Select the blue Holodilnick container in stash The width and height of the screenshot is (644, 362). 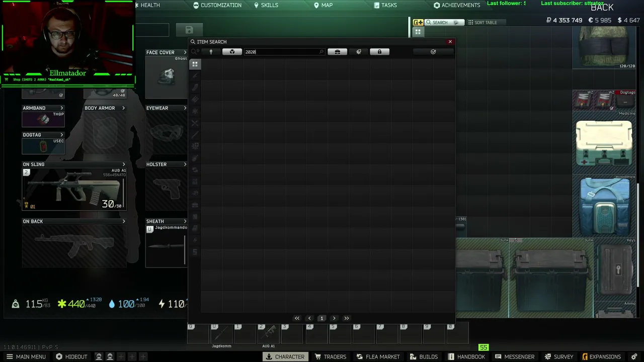point(604,206)
